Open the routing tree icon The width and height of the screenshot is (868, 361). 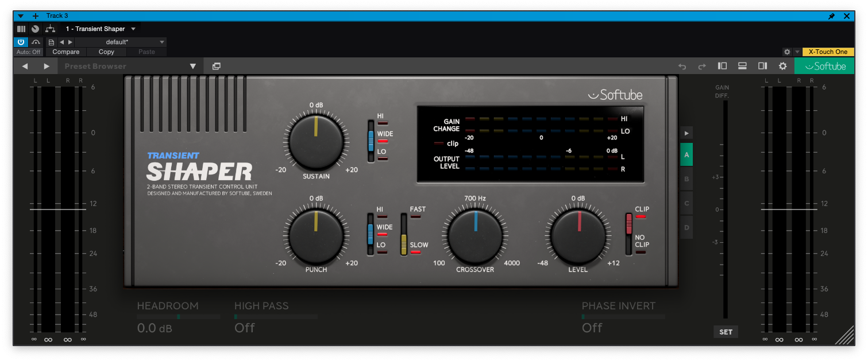[50, 29]
